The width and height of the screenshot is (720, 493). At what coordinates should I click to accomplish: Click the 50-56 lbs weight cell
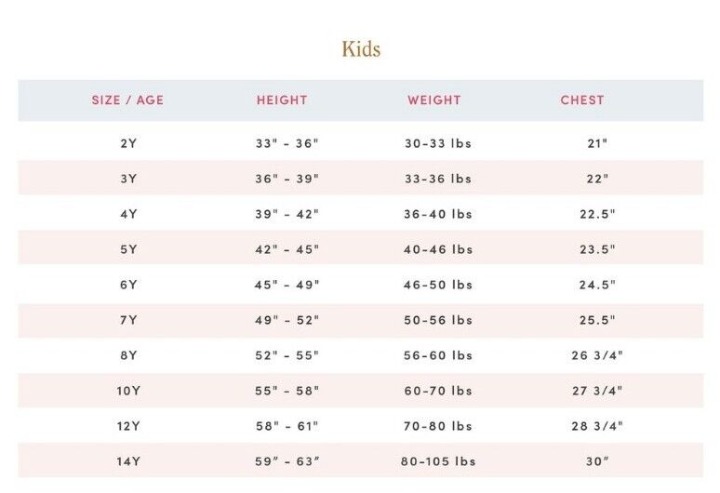tap(438, 320)
